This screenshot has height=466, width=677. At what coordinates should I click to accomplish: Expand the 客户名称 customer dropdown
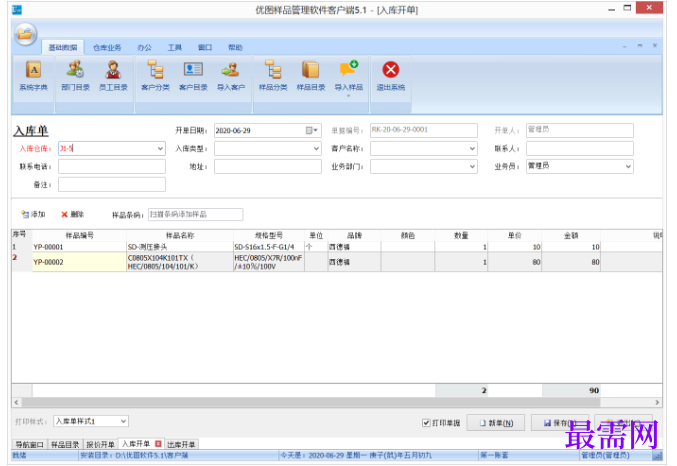[x=472, y=149]
